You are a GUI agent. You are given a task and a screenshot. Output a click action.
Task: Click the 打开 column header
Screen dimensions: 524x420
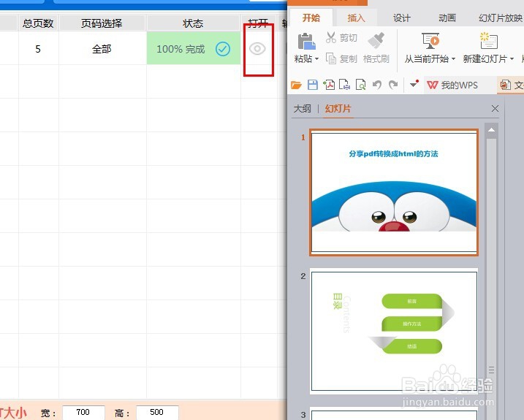258,23
